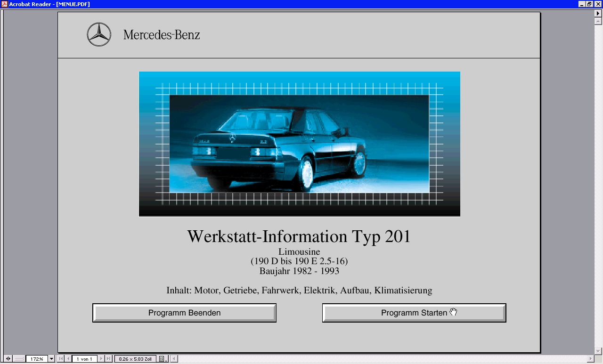Open the Acrobat document icon in title bar
Screen dimensions: 603x364
(4, 4)
